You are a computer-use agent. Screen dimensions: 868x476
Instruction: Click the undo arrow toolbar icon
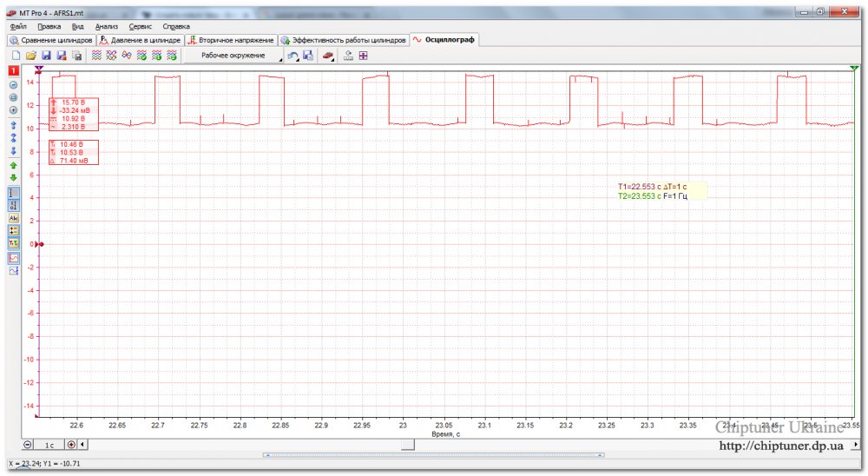coord(293,56)
